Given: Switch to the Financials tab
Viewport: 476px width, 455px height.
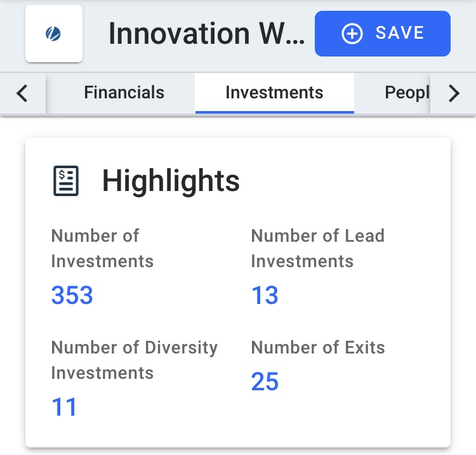Looking at the screenshot, I should click(x=124, y=92).
